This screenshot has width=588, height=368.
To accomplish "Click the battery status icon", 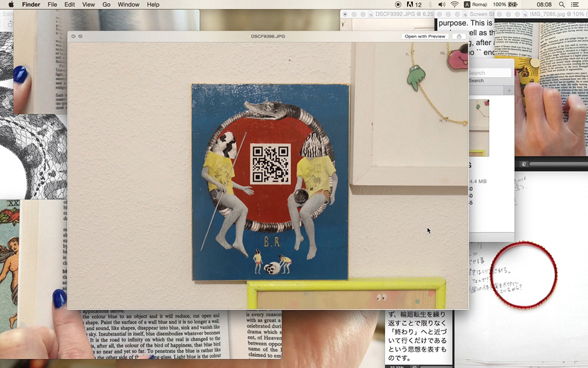I will point(513,5).
